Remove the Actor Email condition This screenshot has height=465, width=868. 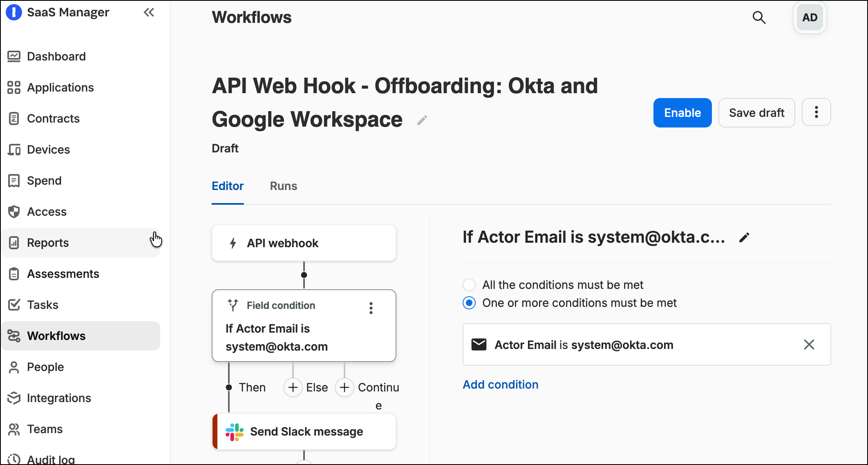tap(809, 345)
